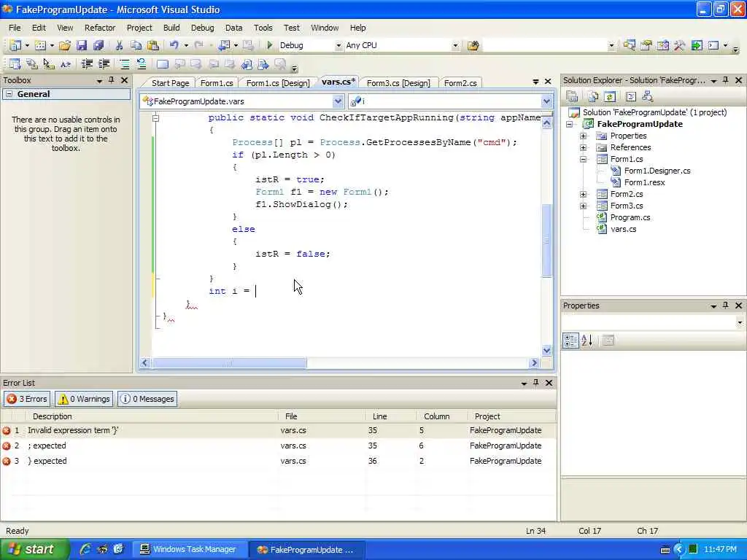Viewport: 747px width, 560px height.
Task: Toggle auto-hide pin on Properties panel
Action: 726,306
